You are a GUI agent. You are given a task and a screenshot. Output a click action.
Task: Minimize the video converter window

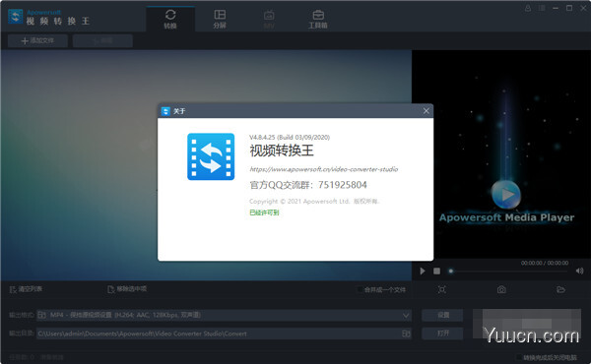coord(556,8)
